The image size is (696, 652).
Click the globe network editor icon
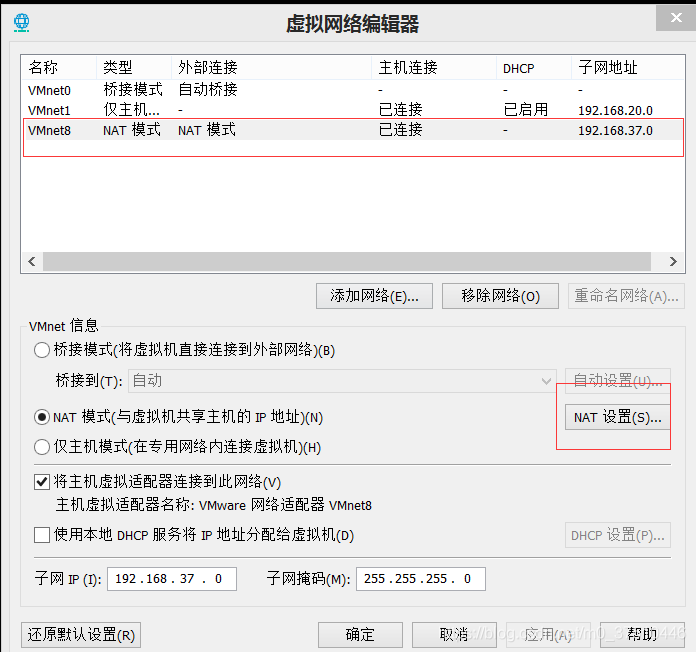[x=21, y=22]
